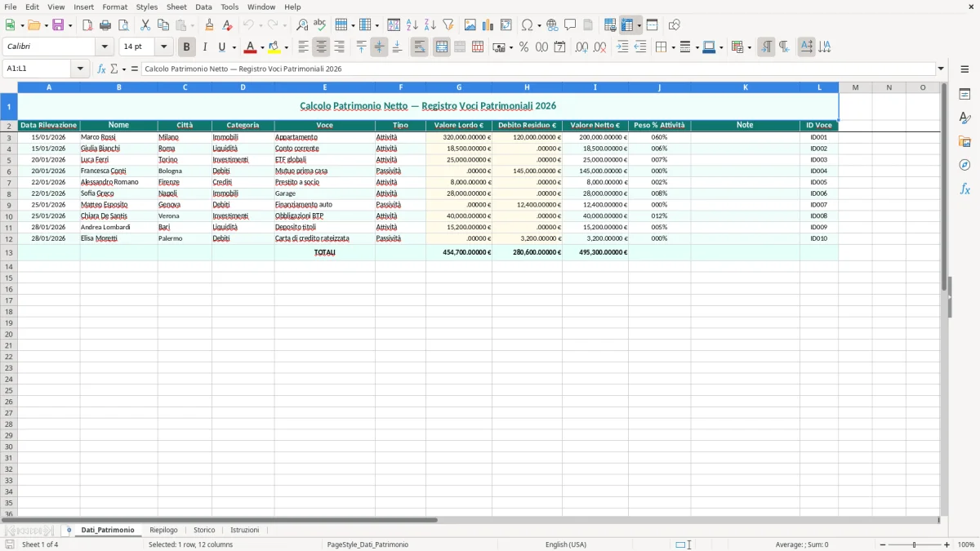Open the Sheet menu
This screenshot has height=551, width=980.
tap(176, 7)
